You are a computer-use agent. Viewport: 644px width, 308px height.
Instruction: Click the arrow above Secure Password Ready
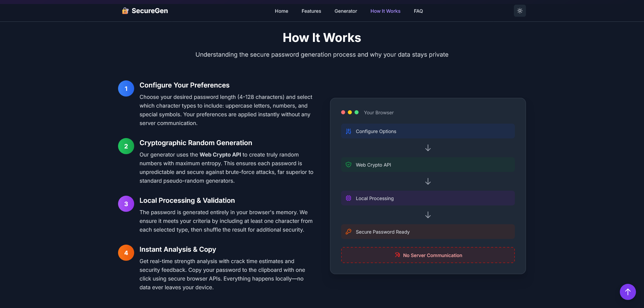pos(428,215)
